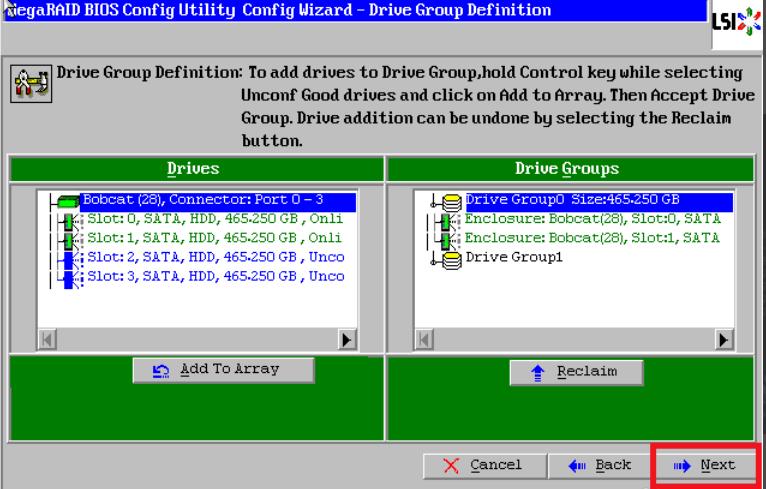Click the Drive Group1 disk stack icon
The width and height of the screenshot is (766, 489).
tap(452, 260)
